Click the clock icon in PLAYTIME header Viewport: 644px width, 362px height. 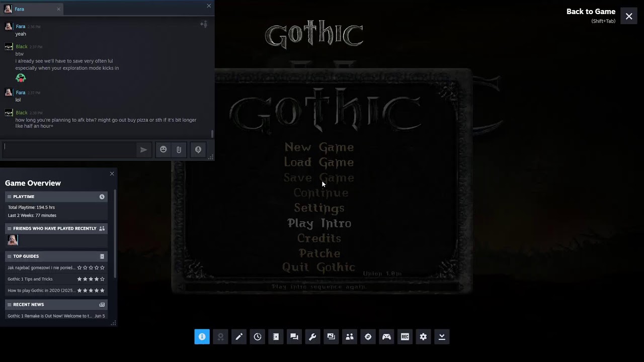click(102, 197)
